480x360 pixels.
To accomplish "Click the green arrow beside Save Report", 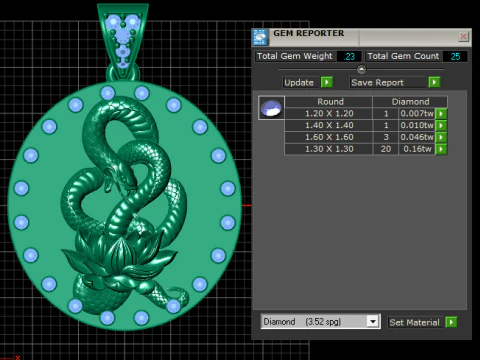I will (434, 82).
